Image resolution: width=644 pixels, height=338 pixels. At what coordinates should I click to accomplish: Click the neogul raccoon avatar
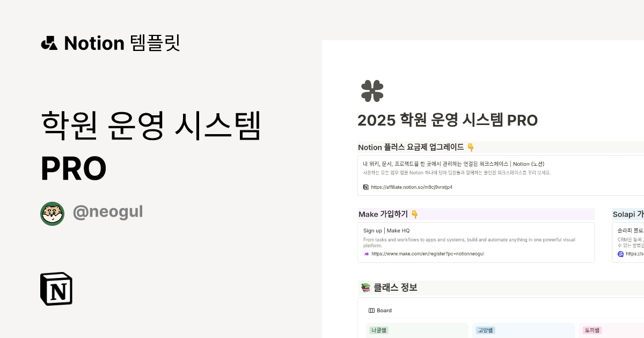point(52,214)
